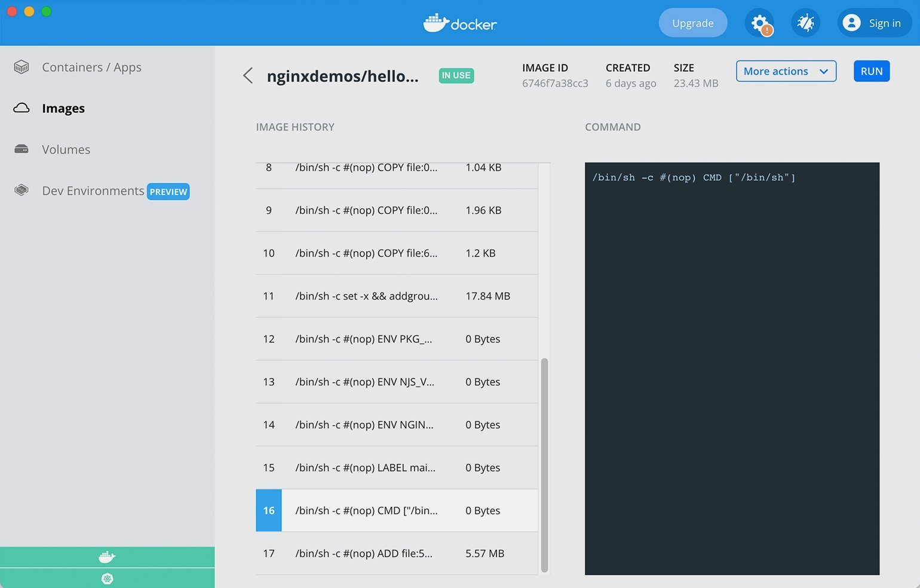
Task: Go back using the left chevron
Action: [248, 76]
